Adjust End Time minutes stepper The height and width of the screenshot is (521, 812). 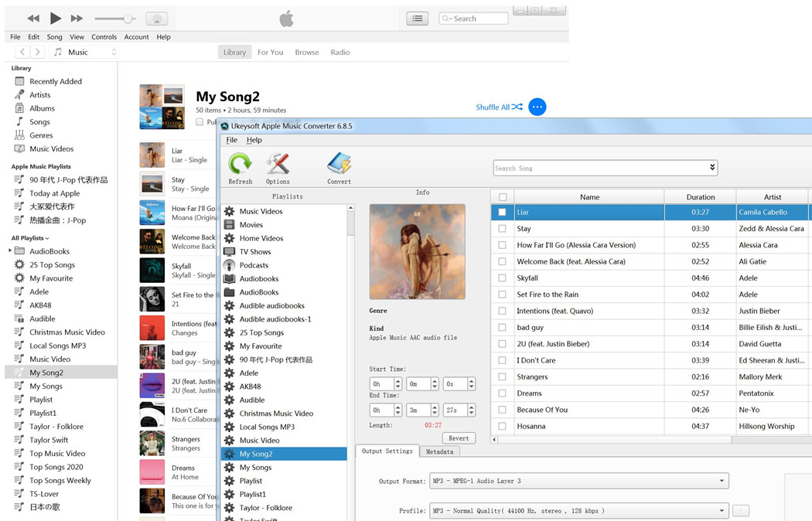pyautogui.click(x=435, y=410)
